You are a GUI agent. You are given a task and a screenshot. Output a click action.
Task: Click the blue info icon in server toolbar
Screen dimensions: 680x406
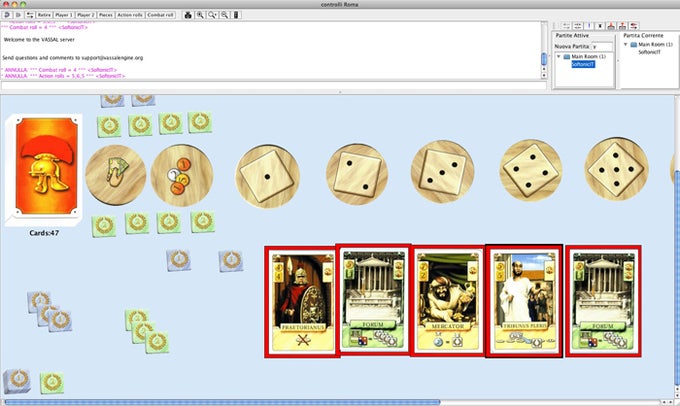pyautogui.click(x=589, y=26)
